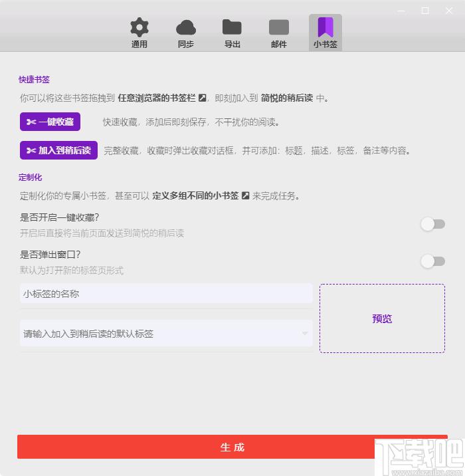
Task: Open the 通用 general settings tab
Action: (139, 33)
